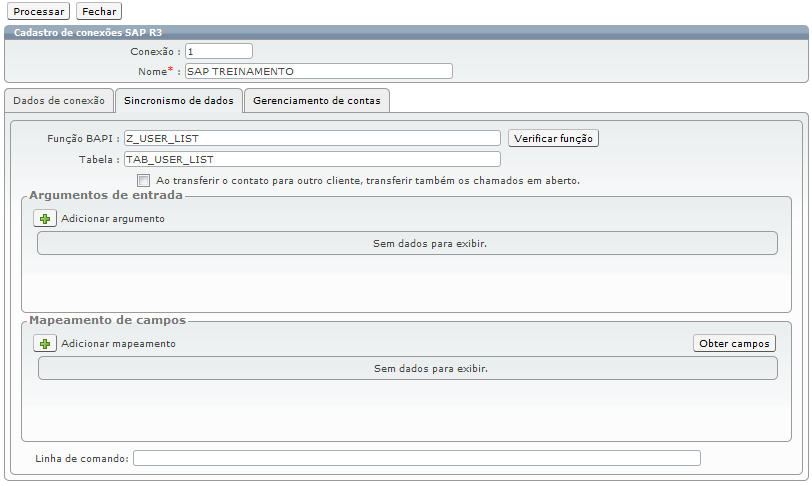Image resolution: width=812 pixels, height=486 pixels.
Task: Click the empty Argumentos de entrada data row
Action: tap(408, 244)
